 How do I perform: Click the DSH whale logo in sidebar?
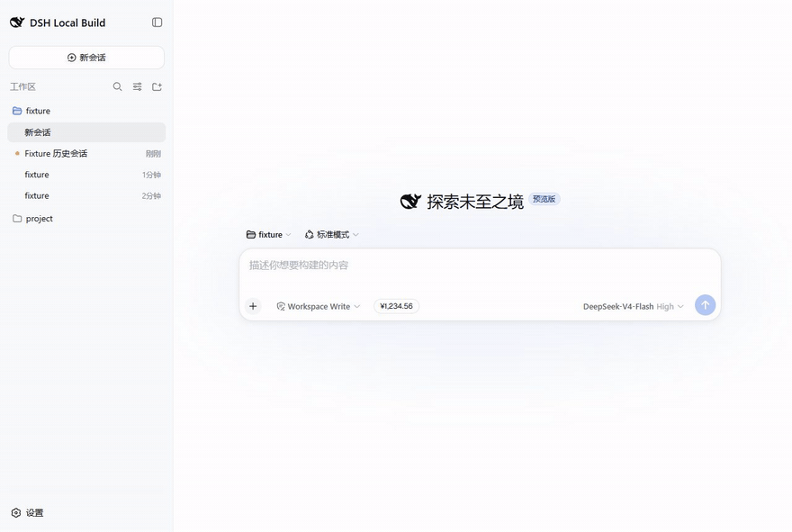17,23
